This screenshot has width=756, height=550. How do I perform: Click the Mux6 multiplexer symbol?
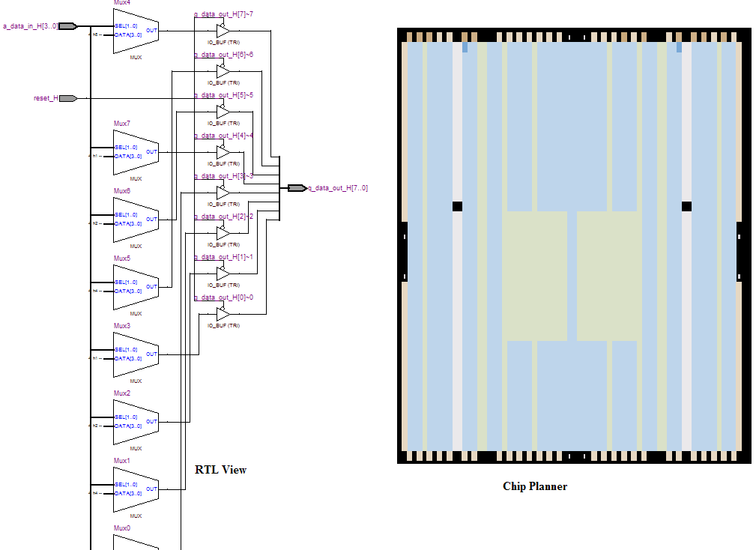click(x=136, y=220)
